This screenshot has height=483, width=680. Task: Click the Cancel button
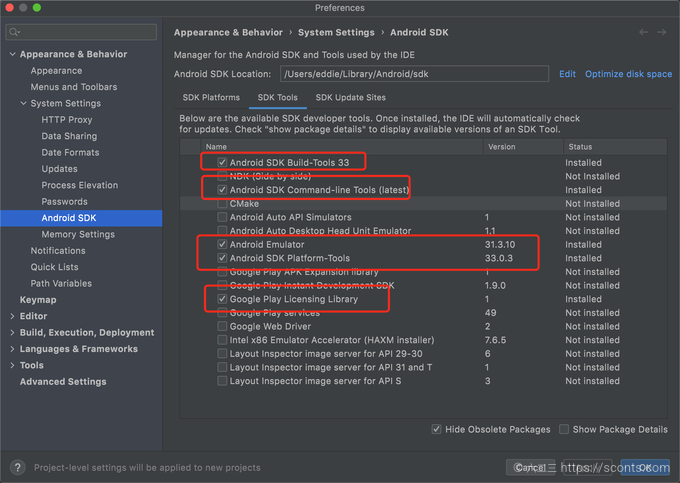pos(530,467)
